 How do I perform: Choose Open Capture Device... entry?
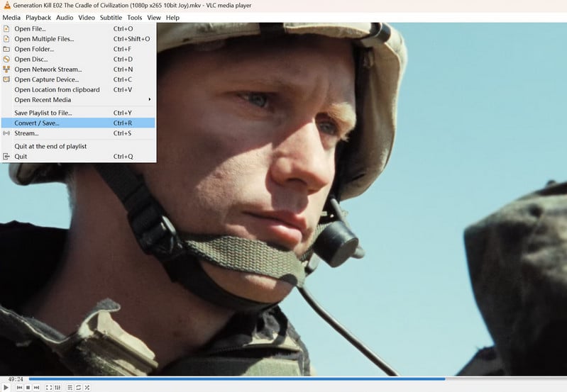tap(78, 79)
